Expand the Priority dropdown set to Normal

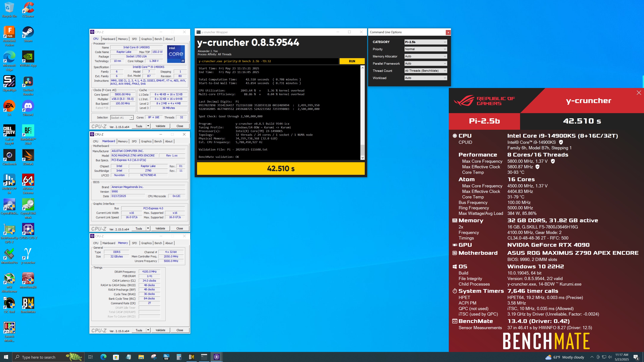(x=425, y=49)
